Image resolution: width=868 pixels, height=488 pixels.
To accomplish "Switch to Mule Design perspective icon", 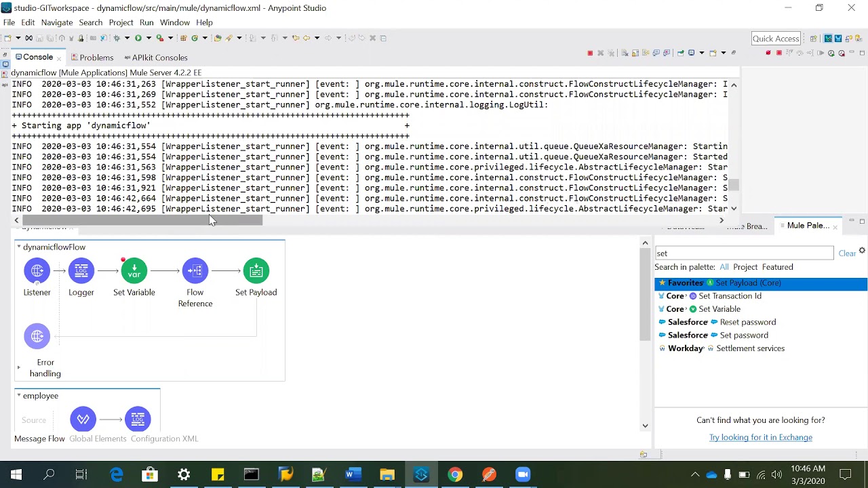I will 828,39.
